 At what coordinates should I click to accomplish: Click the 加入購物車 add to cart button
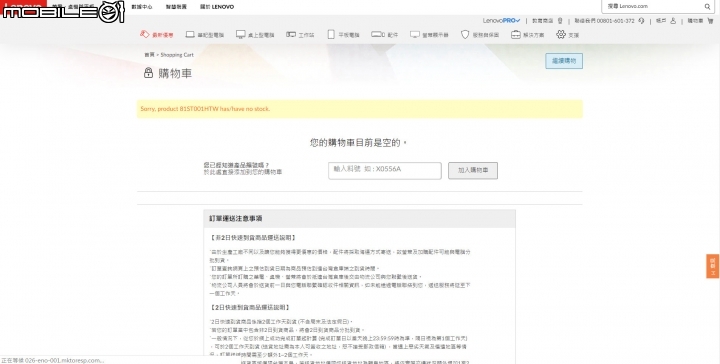473,170
